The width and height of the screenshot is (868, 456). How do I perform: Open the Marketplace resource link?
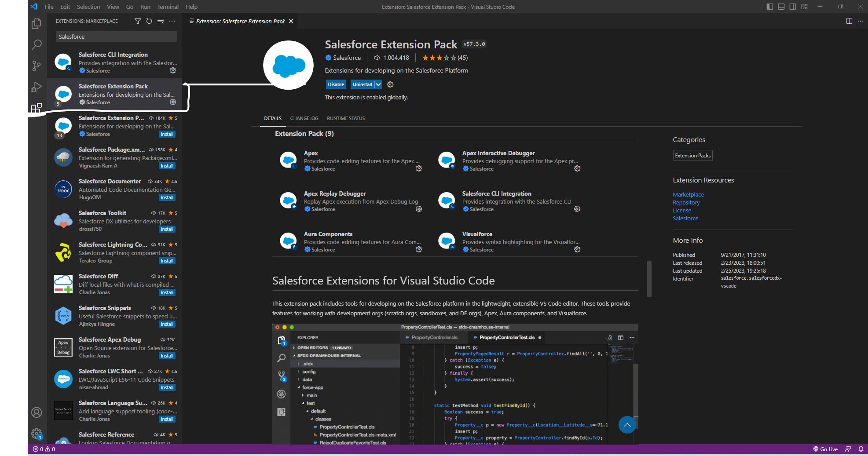click(x=688, y=194)
